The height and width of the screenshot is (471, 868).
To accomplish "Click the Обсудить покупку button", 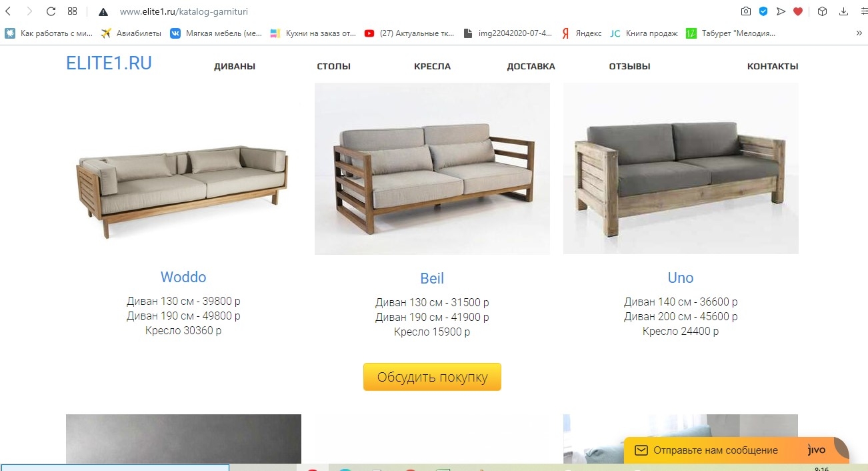I will (x=432, y=377).
